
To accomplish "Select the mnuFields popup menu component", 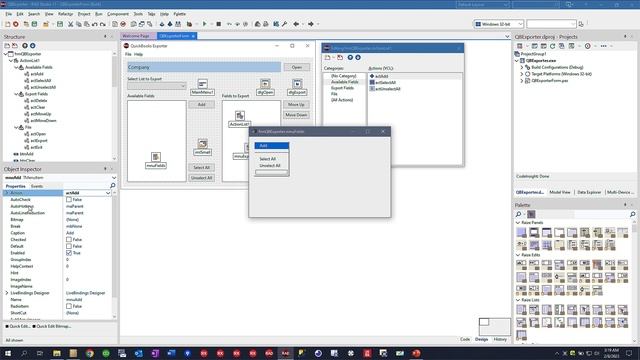I will click(156, 160).
